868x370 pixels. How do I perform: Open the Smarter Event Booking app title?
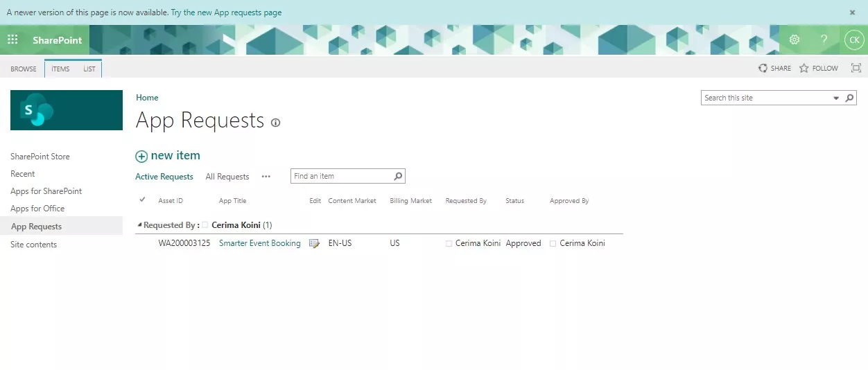click(x=260, y=243)
